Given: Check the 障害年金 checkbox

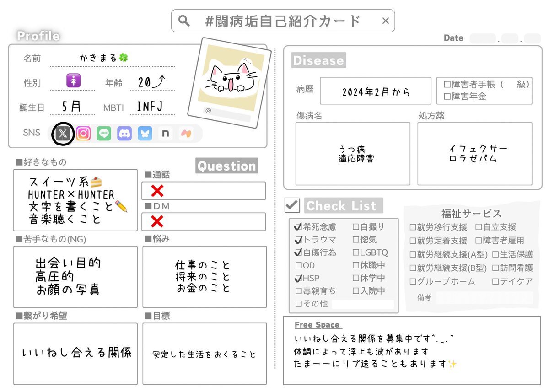Looking at the screenshot, I should point(447,97).
